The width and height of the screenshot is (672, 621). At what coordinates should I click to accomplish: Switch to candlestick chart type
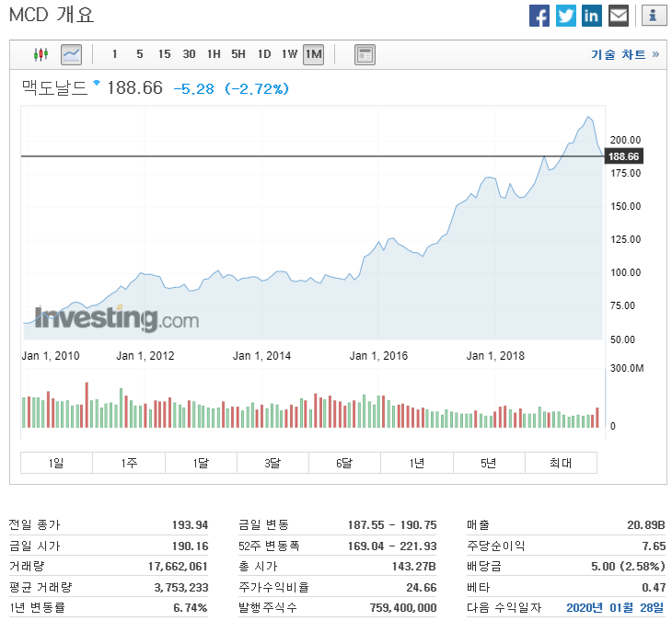point(41,54)
